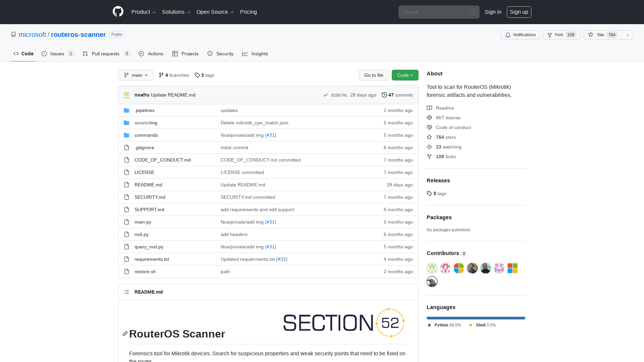Expand the Open Source menu
The width and height of the screenshot is (644, 362).
tap(215, 12)
